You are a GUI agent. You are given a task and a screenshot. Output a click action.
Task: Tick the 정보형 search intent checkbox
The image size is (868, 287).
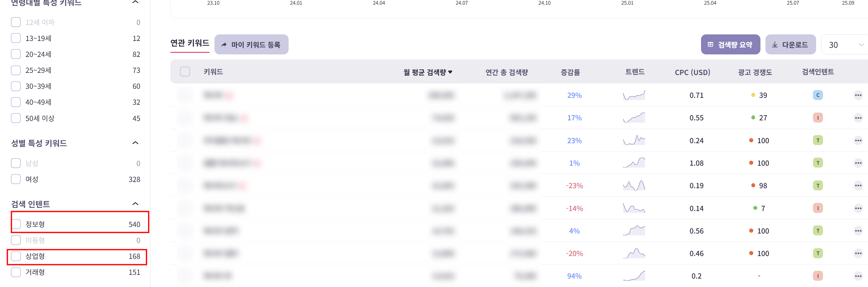click(x=16, y=224)
